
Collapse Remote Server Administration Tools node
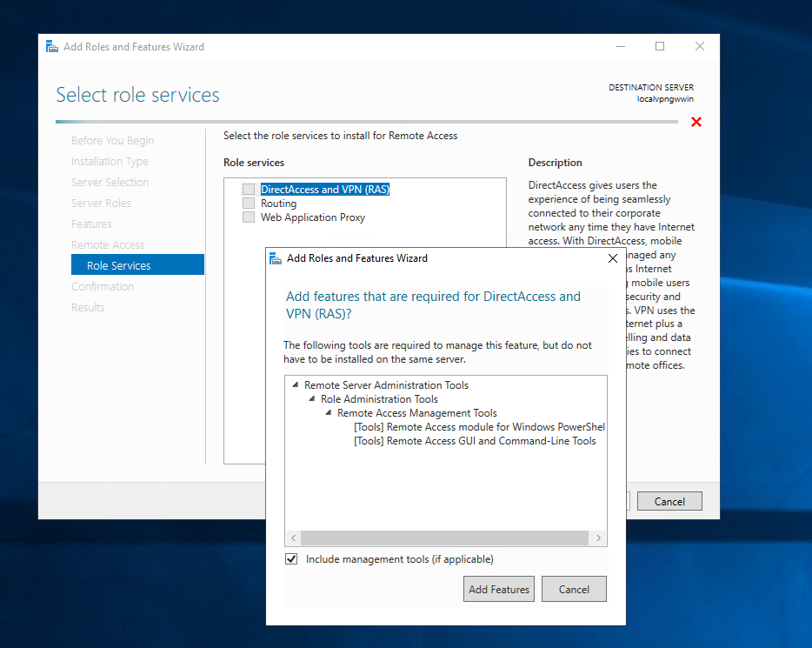(x=296, y=384)
